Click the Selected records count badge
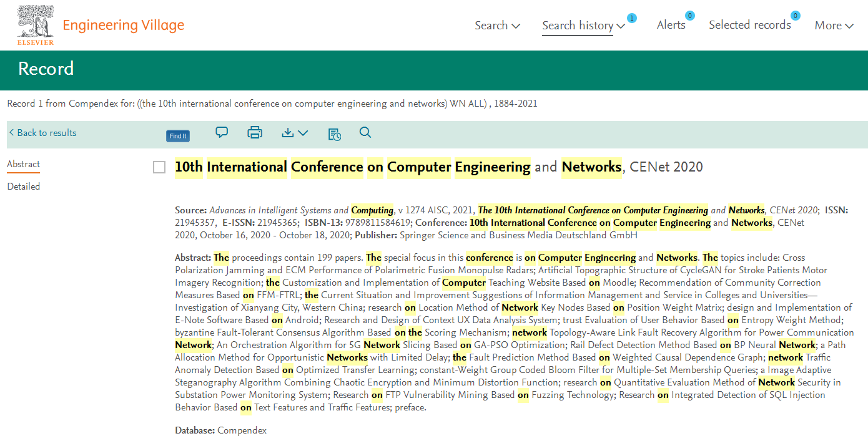This screenshot has width=868, height=446. (796, 16)
